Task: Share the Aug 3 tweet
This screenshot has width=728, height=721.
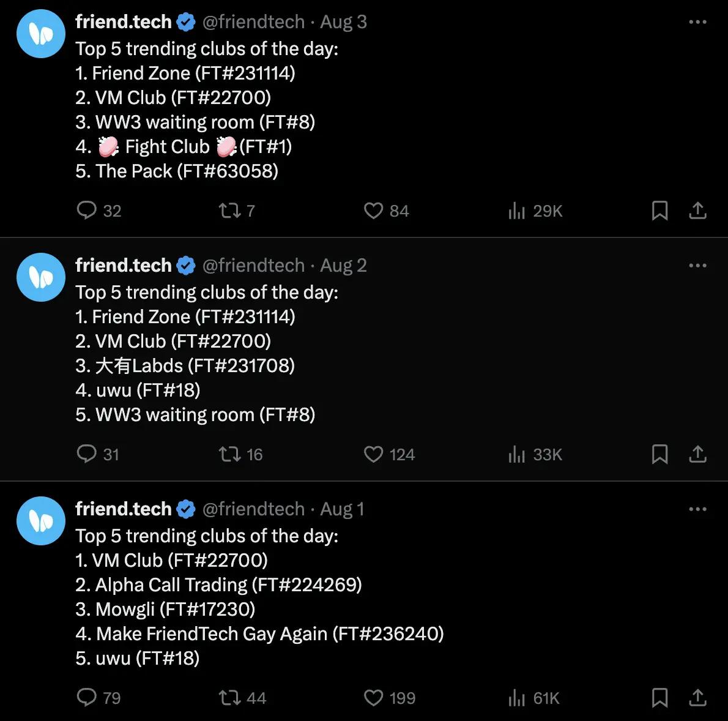Action: (x=697, y=211)
